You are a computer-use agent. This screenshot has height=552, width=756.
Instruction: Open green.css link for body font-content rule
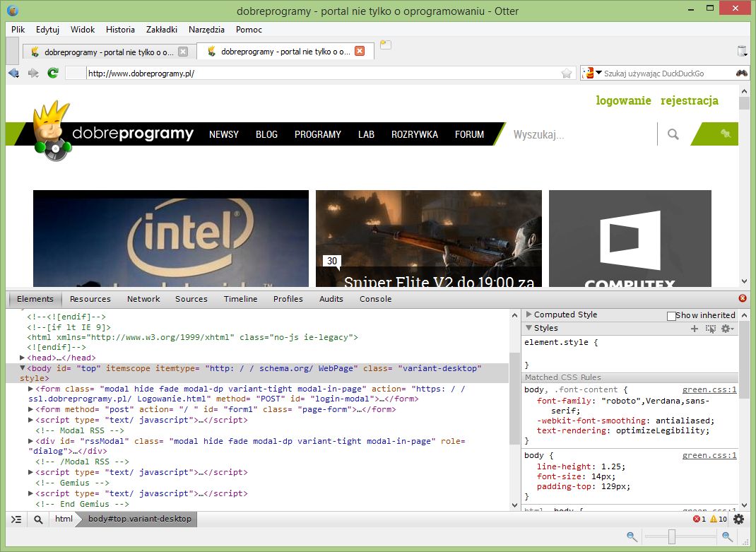click(x=709, y=389)
